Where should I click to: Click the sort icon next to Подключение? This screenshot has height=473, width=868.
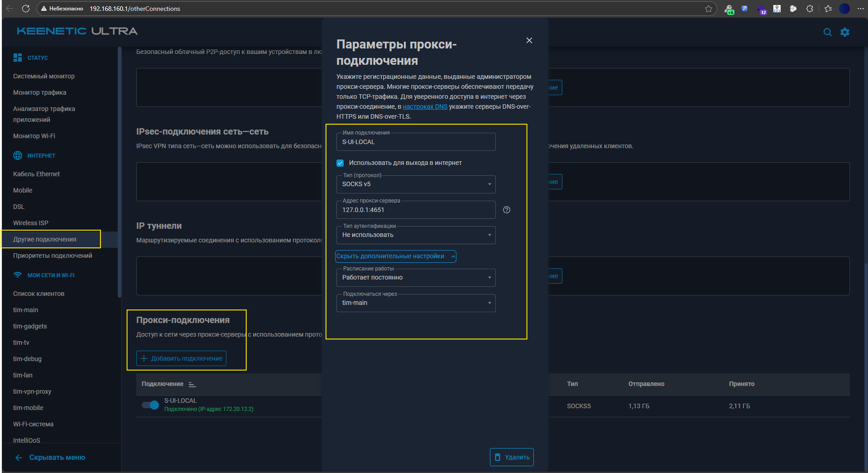click(x=192, y=384)
